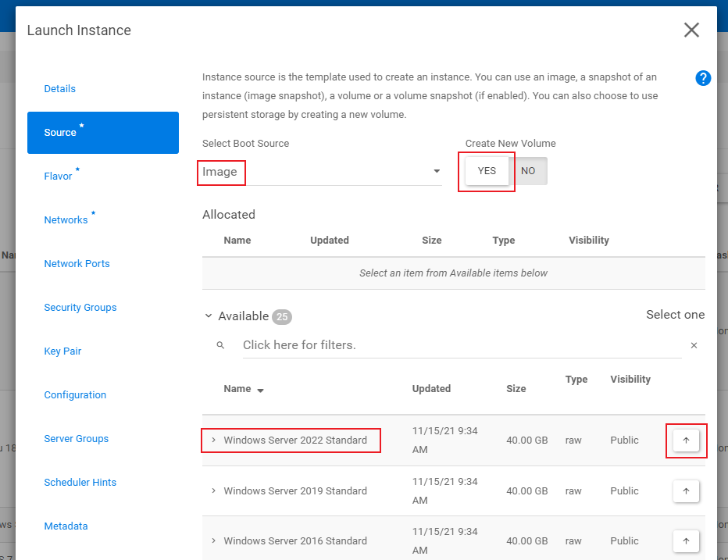Click the Available count badge 25
Viewport: 728px width, 560px height.
point(282,316)
